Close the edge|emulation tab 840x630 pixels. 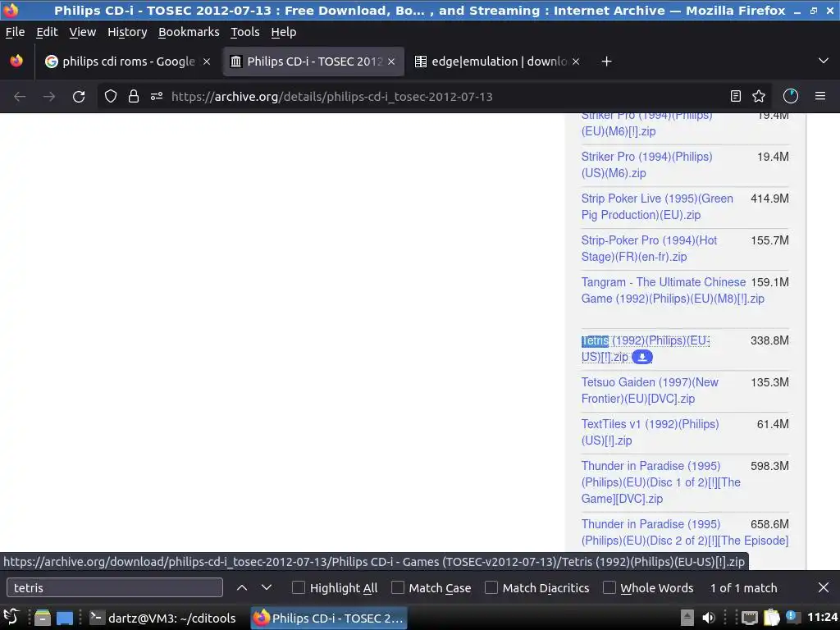point(576,62)
